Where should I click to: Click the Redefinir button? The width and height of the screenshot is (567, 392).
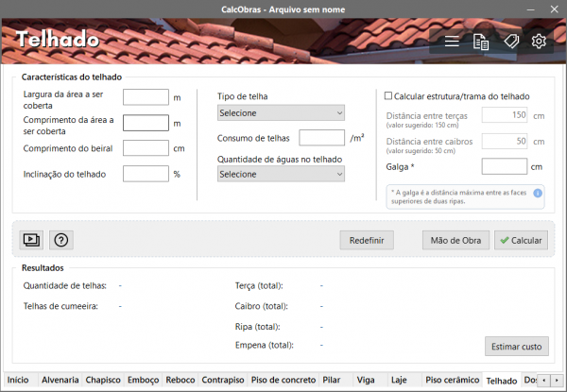367,240
